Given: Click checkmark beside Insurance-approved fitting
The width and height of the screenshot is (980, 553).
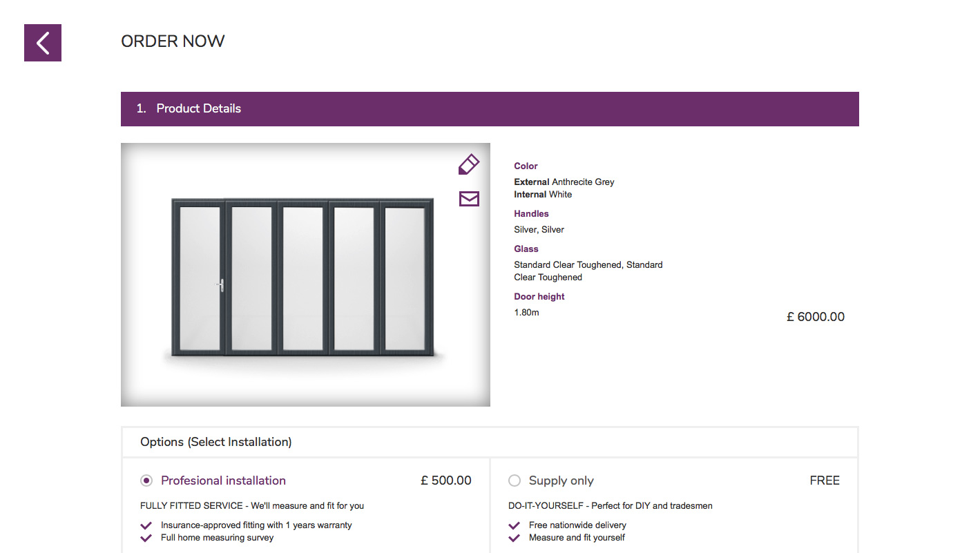Looking at the screenshot, I should [146, 525].
